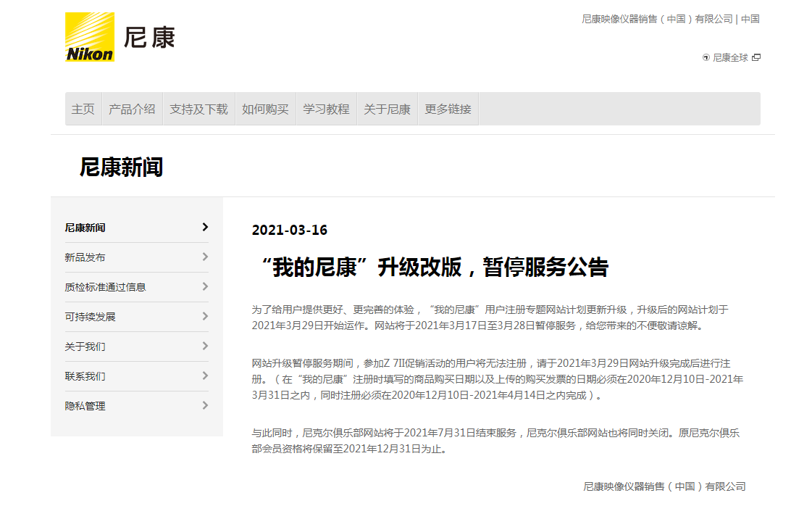Click the chevron next to 可持续发展
This screenshot has width=812, height=514.
pyautogui.click(x=205, y=316)
